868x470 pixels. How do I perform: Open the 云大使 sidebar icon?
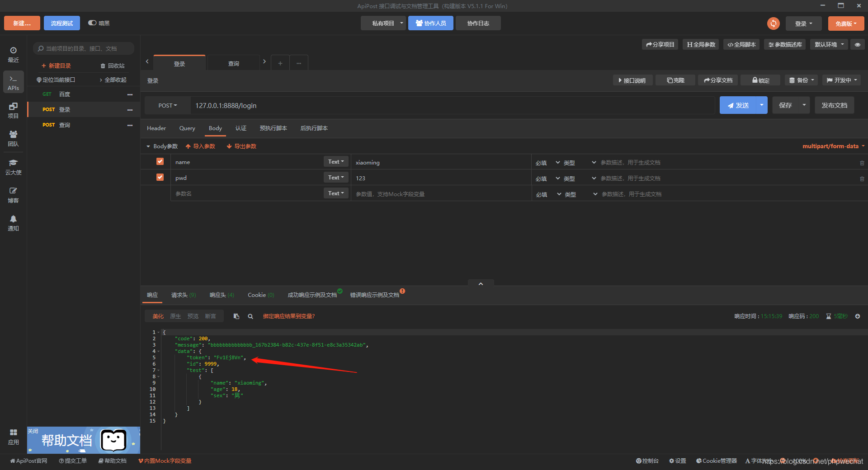[13, 167]
